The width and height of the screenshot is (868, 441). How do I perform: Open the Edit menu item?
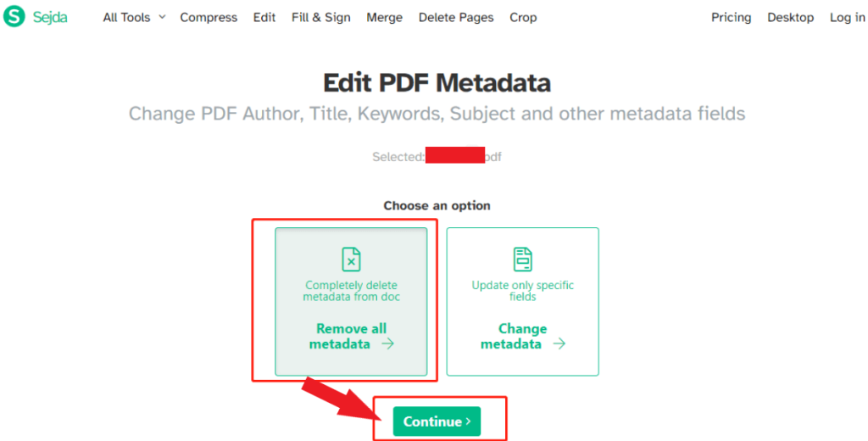click(x=264, y=17)
